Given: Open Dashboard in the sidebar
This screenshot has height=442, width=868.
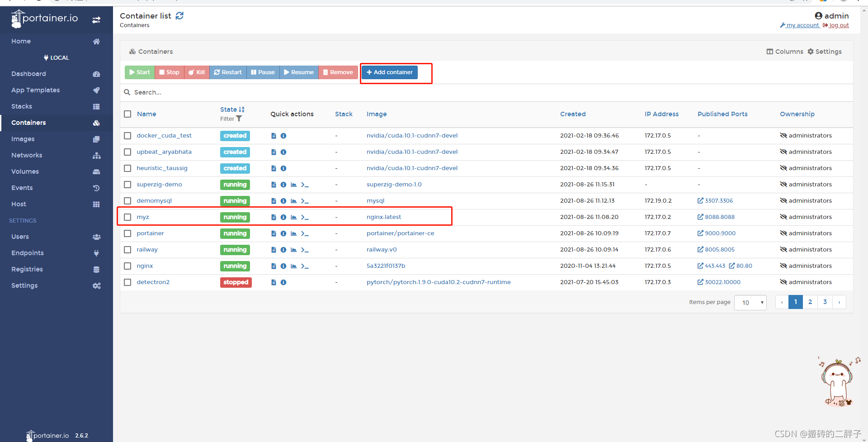Looking at the screenshot, I should click(56, 74).
